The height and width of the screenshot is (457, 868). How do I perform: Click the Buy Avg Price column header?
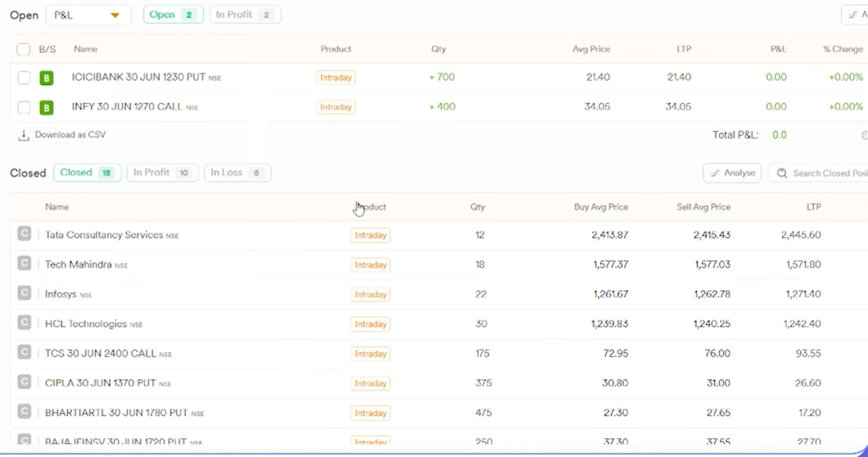601,207
